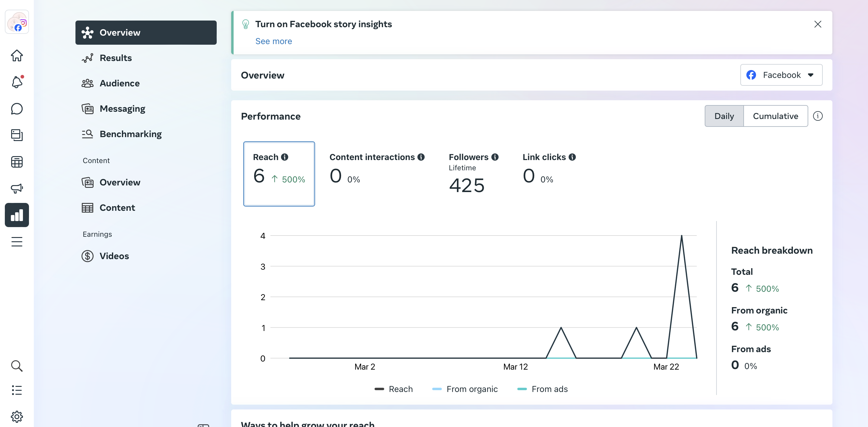This screenshot has height=427, width=868.
Task: Click the See more link
Action: [x=273, y=41]
